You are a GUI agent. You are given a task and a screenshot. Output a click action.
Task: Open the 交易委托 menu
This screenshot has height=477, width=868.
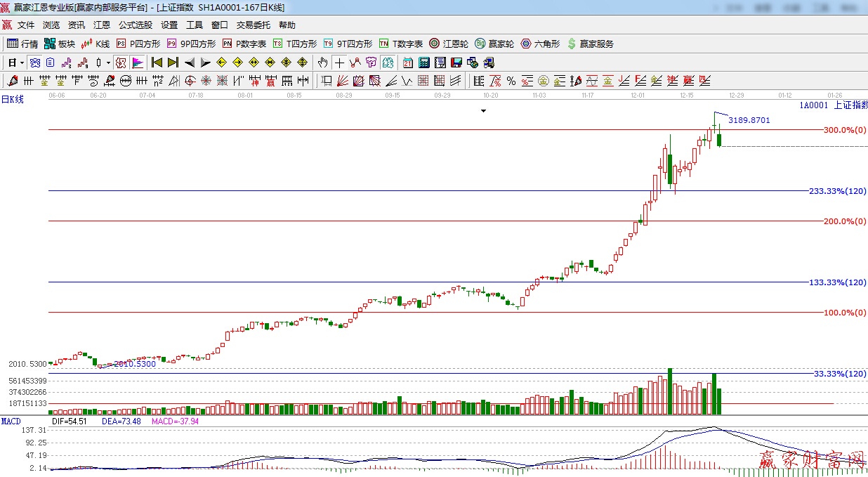[x=253, y=25]
